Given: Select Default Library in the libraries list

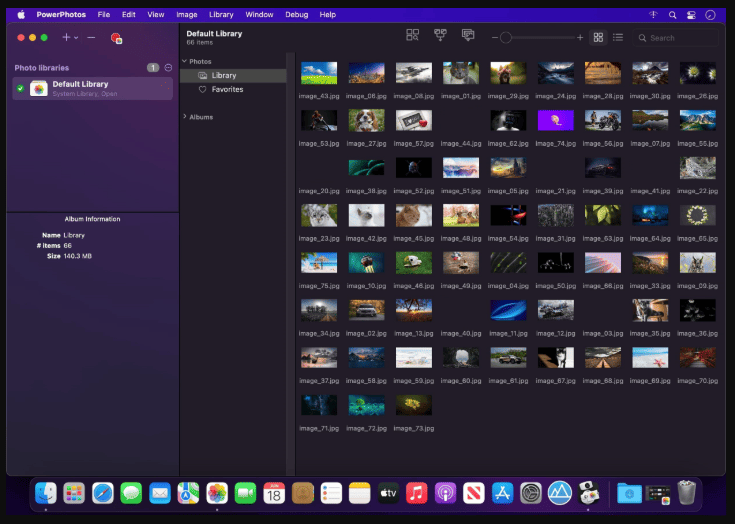Looking at the screenshot, I should click(x=92, y=88).
